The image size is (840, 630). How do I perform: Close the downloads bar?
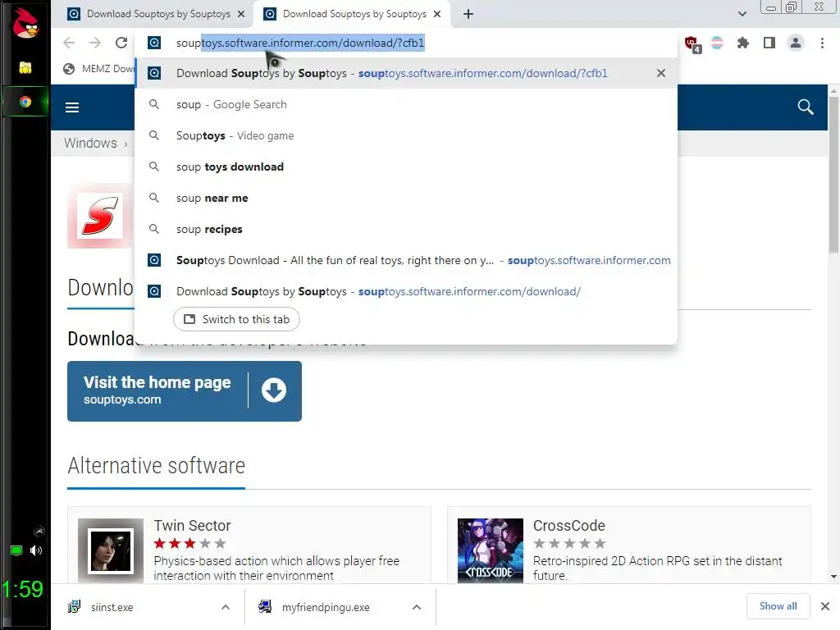(x=825, y=606)
